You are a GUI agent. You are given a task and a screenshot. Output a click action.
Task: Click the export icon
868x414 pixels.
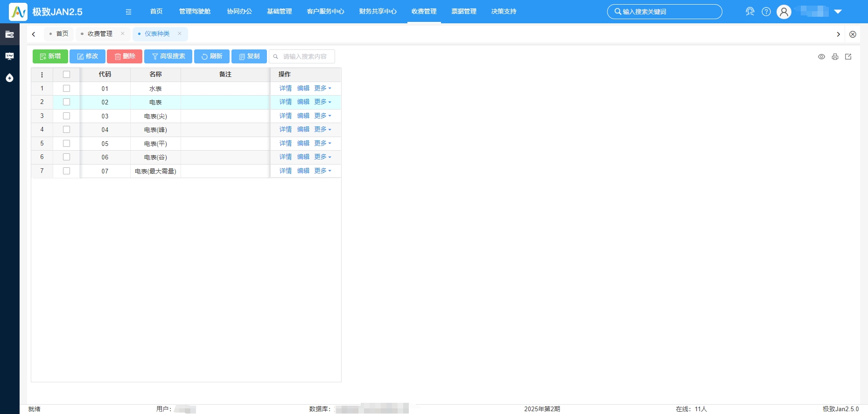(x=848, y=57)
